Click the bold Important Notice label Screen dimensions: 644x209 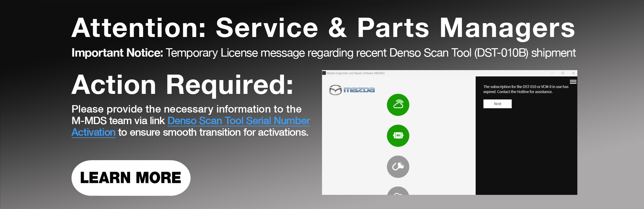tap(117, 53)
